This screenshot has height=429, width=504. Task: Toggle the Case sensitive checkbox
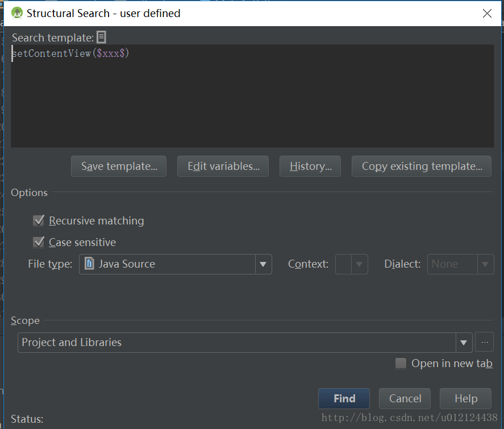39,242
